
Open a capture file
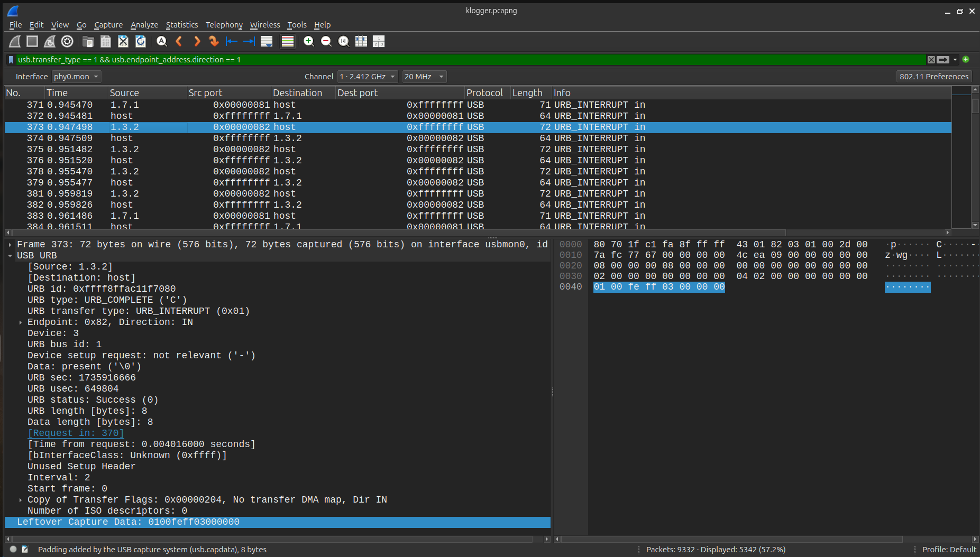pos(88,41)
